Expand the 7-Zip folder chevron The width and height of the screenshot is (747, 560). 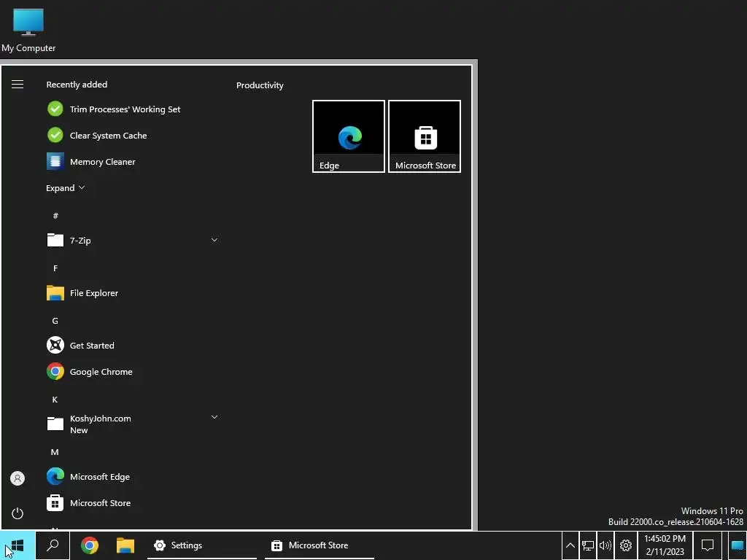coord(214,240)
